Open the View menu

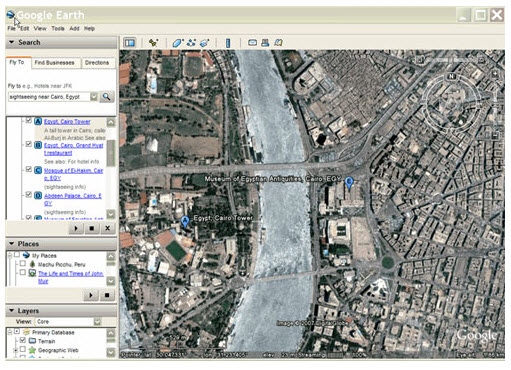pyautogui.click(x=40, y=28)
